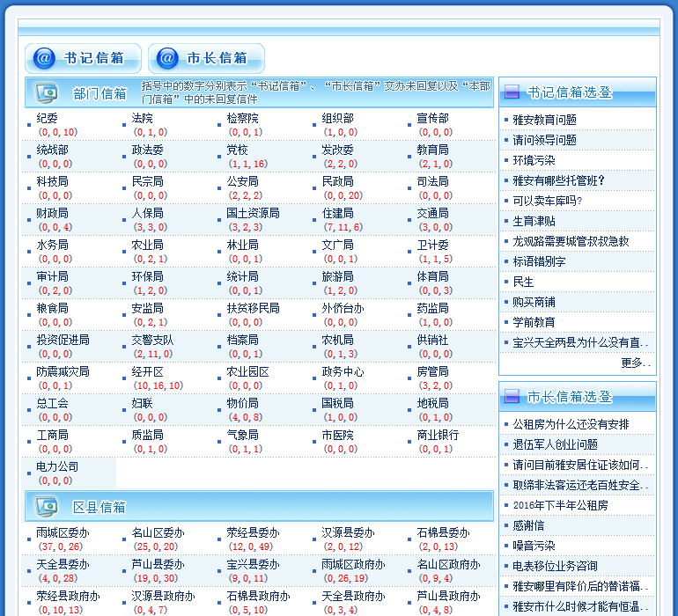View the 公租房为什么还没有安排 letter
678x616 pixels.
(x=571, y=424)
